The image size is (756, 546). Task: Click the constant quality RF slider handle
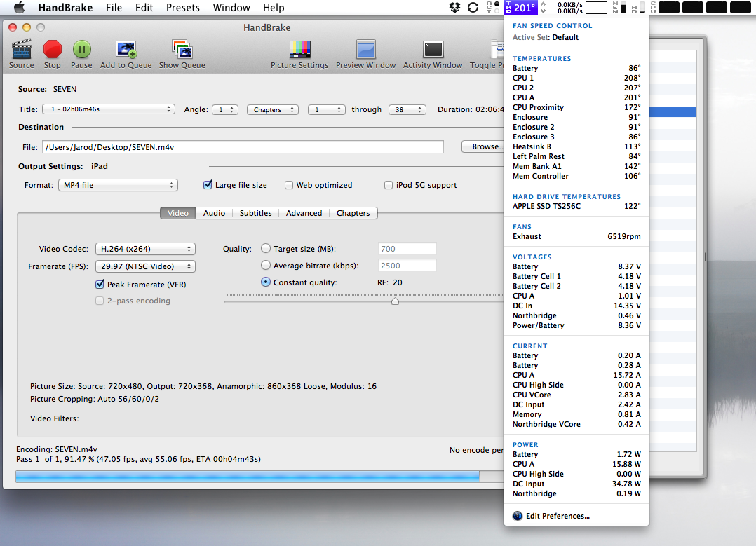pyautogui.click(x=395, y=301)
